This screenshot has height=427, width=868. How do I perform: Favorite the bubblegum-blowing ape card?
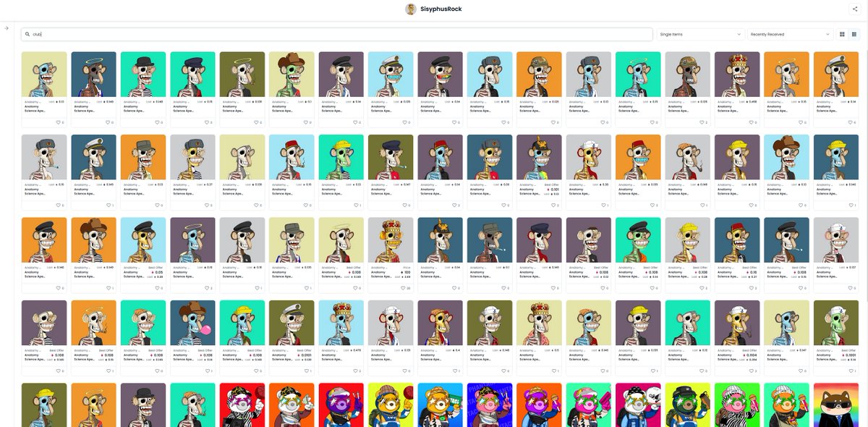206,371
